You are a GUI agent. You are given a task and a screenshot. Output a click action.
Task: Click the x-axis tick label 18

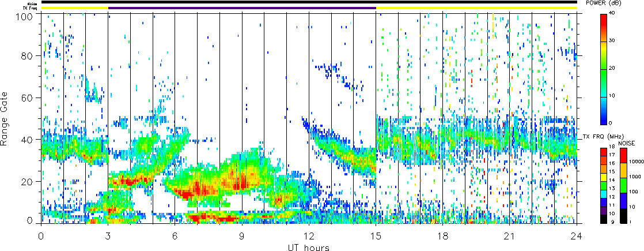443,236
